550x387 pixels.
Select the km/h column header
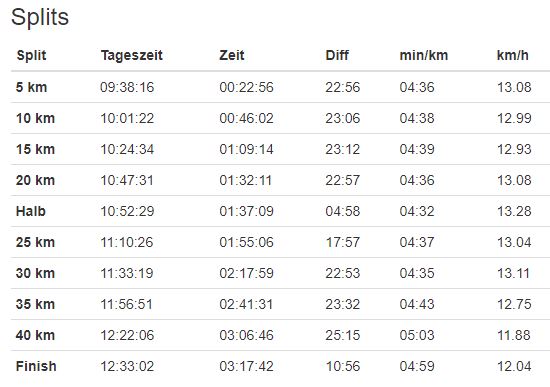click(512, 55)
